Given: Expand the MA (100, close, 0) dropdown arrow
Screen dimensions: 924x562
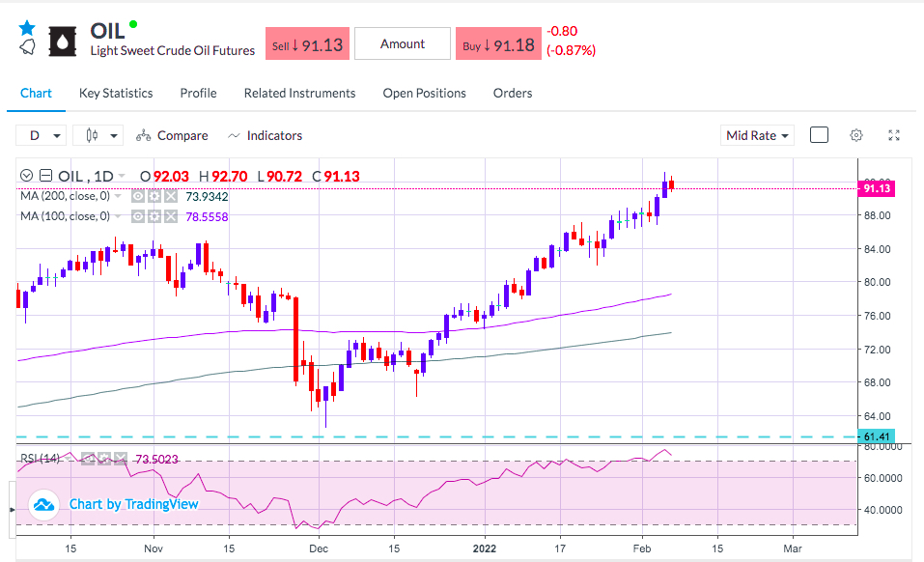Looking at the screenshot, I should coord(118,217).
